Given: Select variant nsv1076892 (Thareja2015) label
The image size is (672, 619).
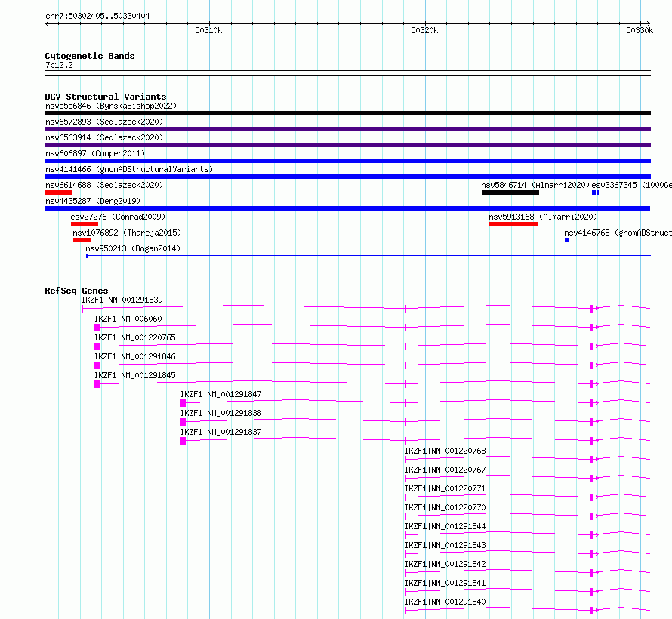Looking at the screenshot, I should 127,233.
